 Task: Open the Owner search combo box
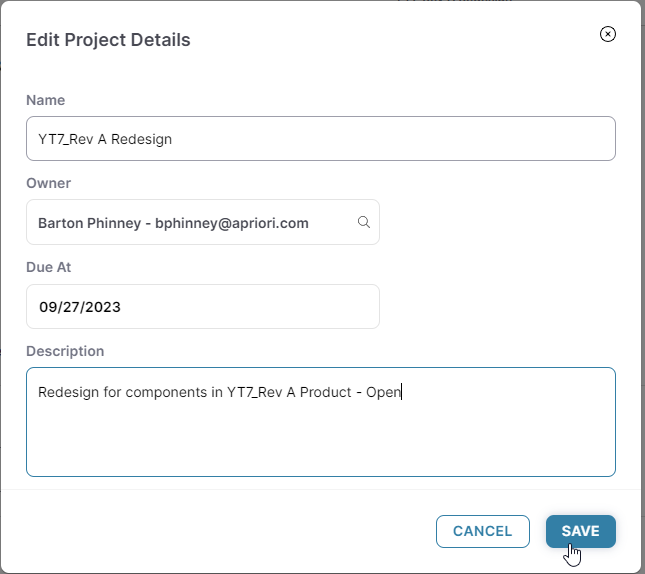[202, 222]
